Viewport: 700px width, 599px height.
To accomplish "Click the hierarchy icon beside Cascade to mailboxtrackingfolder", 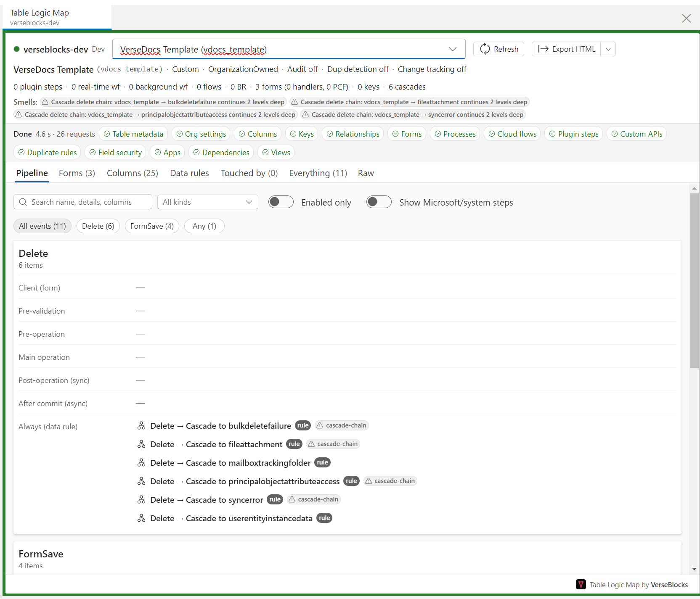I will 141,463.
